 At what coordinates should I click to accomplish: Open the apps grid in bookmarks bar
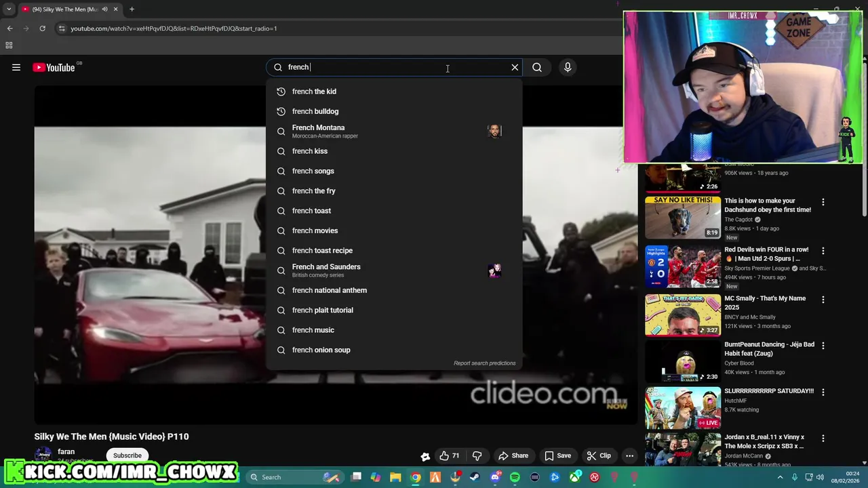click(x=9, y=45)
